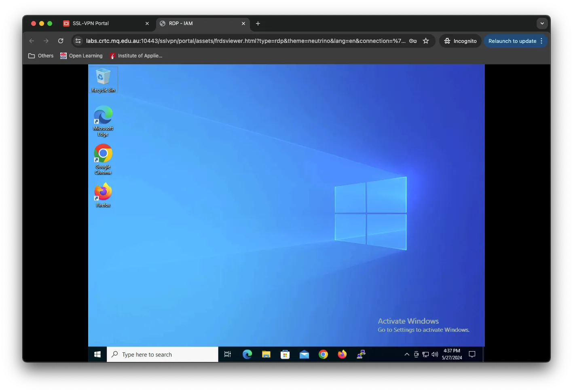
Task: Open the Open Learning bookmark
Action: [81, 56]
